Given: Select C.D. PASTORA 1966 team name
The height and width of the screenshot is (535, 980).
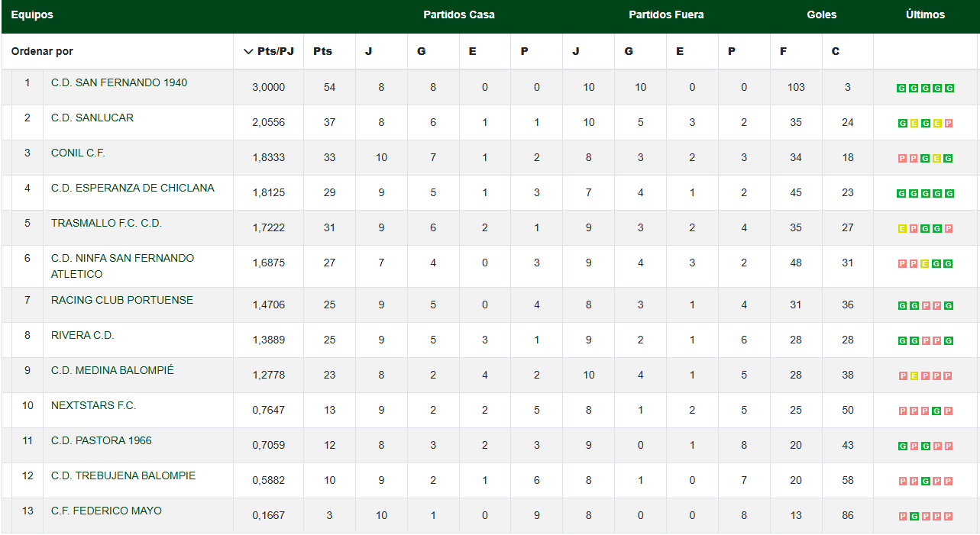Looking at the screenshot, I should tap(101, 440).
